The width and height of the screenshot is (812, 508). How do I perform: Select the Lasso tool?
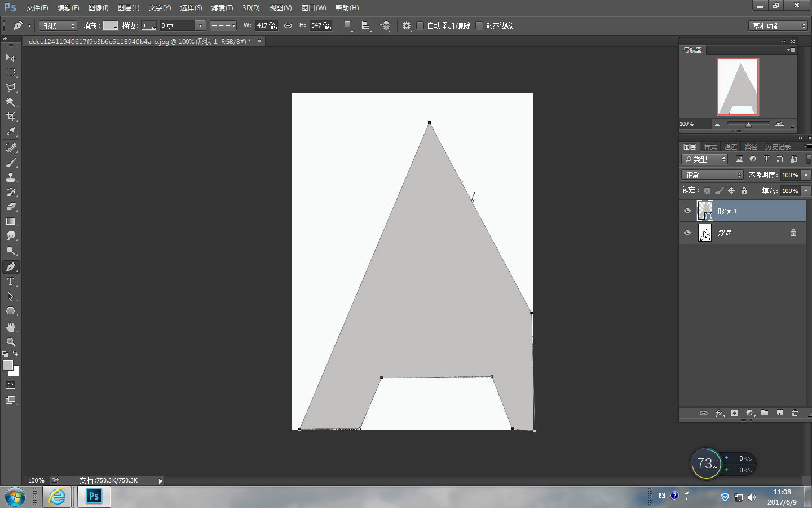[11, 87]
